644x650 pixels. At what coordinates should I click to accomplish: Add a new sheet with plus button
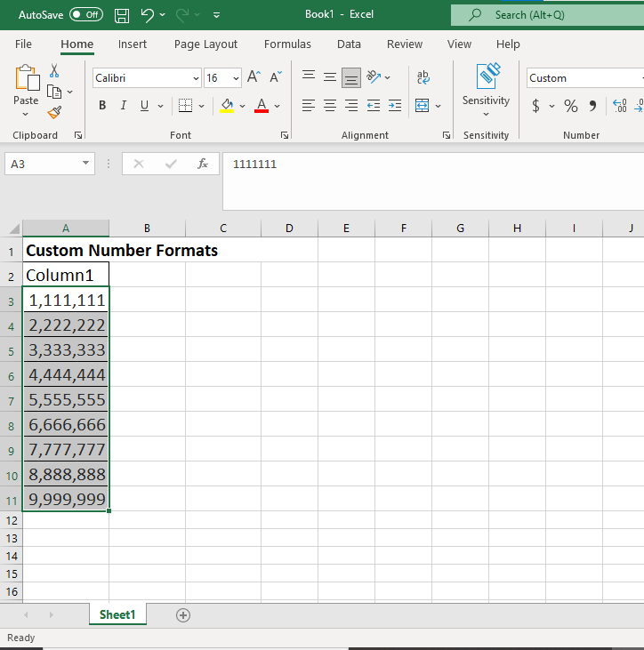pos(183,614)
